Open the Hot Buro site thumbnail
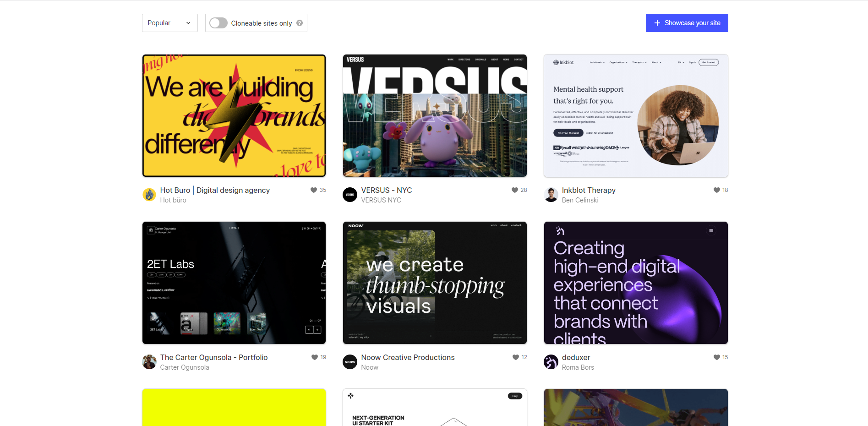The width and height of the screenshot is (868, 426). [234, 115]
